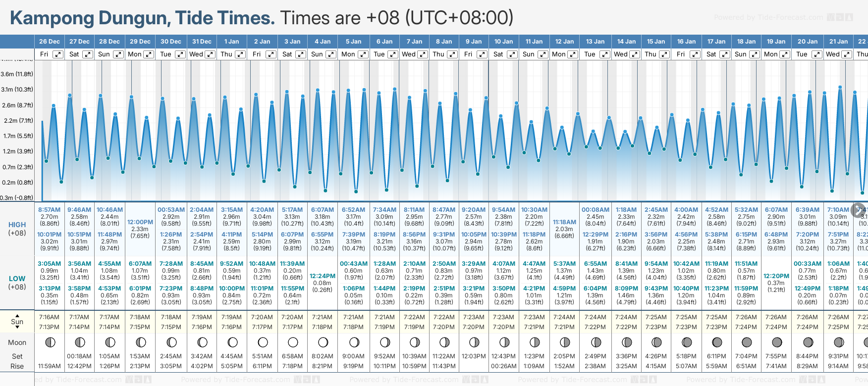The height and width of the screenshot is (386, 868).
Task: Open expanded view for Thu 1 Jan
Action: point(240,54)
